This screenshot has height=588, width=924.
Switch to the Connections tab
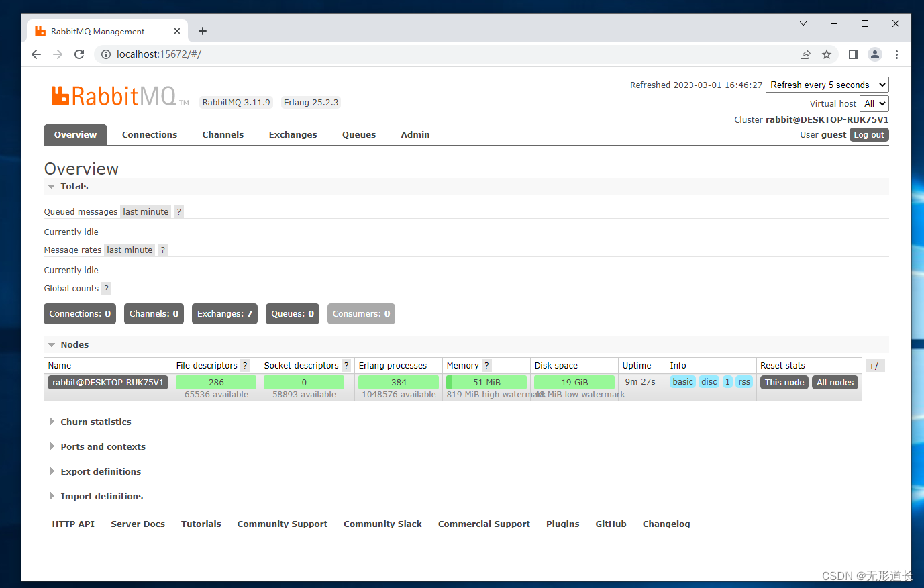coord(150,134)
